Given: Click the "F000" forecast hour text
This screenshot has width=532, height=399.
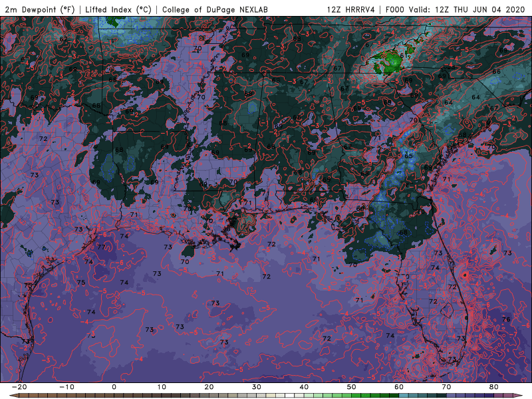Looking at the screenshot, I should [x=395, y=9].
